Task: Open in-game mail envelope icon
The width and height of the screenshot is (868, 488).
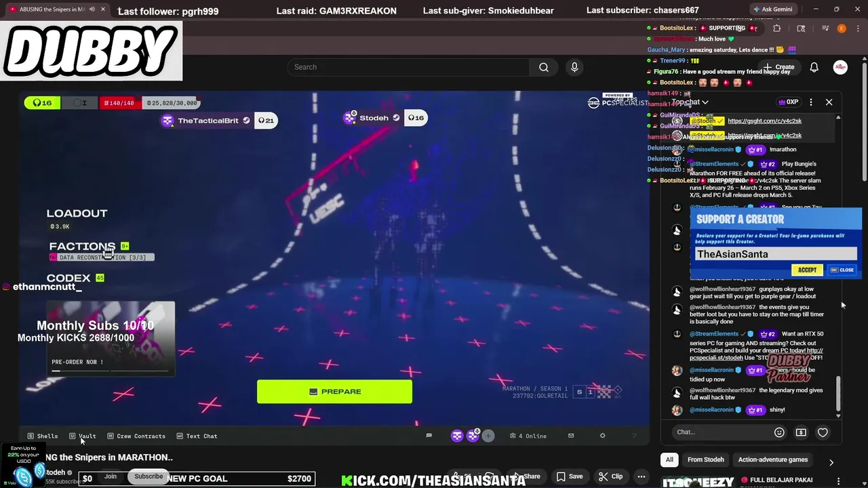Action: point(571,436)
